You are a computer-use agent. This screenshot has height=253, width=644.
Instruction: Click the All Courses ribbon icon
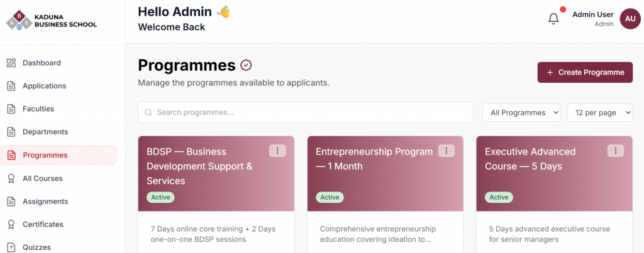11,178
